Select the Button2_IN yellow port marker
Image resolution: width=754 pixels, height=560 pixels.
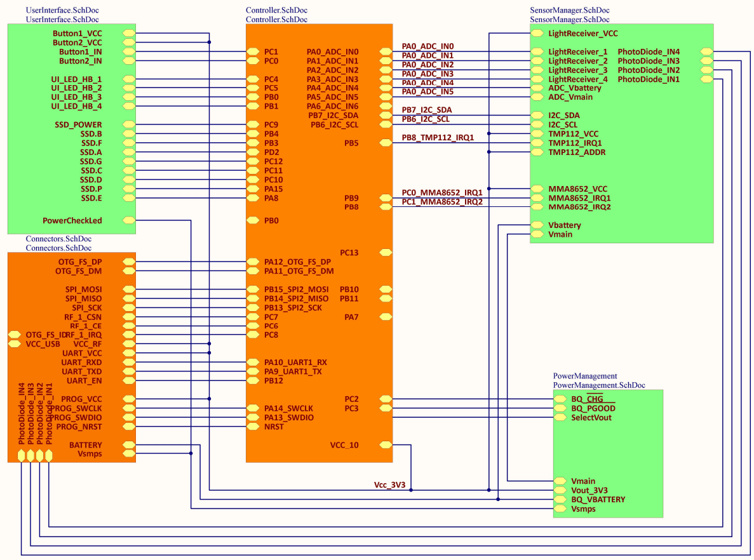[129, 60]
